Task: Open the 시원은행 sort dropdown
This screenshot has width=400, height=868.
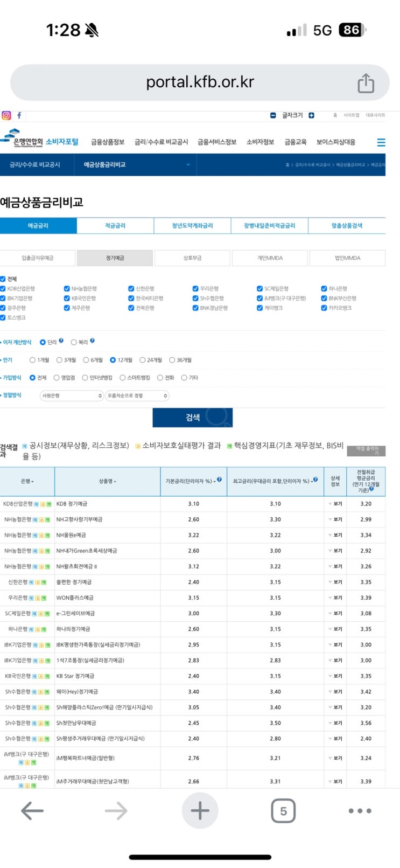Action: [x=72, y=395]
